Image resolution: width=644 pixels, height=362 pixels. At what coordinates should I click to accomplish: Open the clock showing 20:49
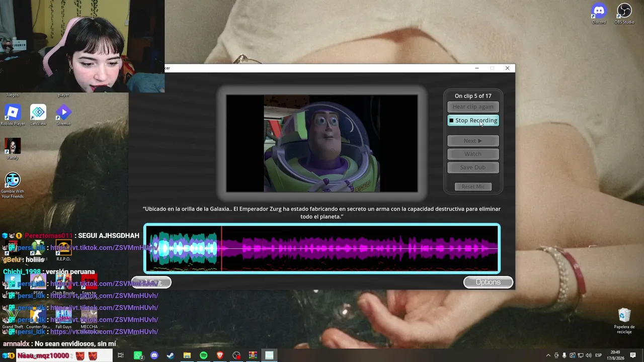[x=615, y=355]
